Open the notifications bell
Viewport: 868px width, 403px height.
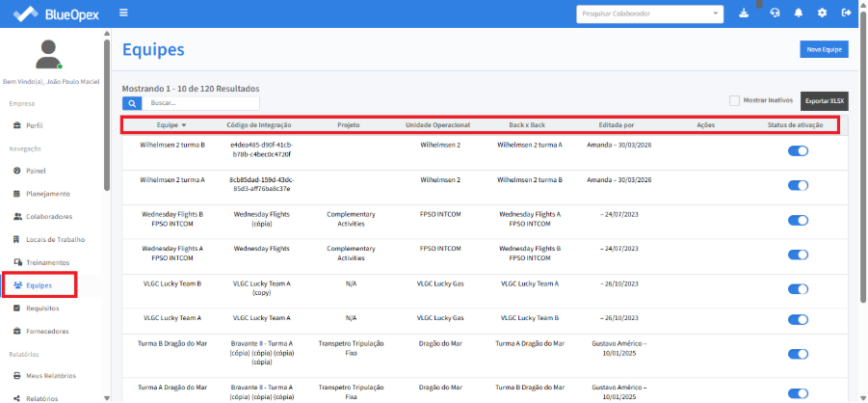pyautogui.click(x=799, y=13)
